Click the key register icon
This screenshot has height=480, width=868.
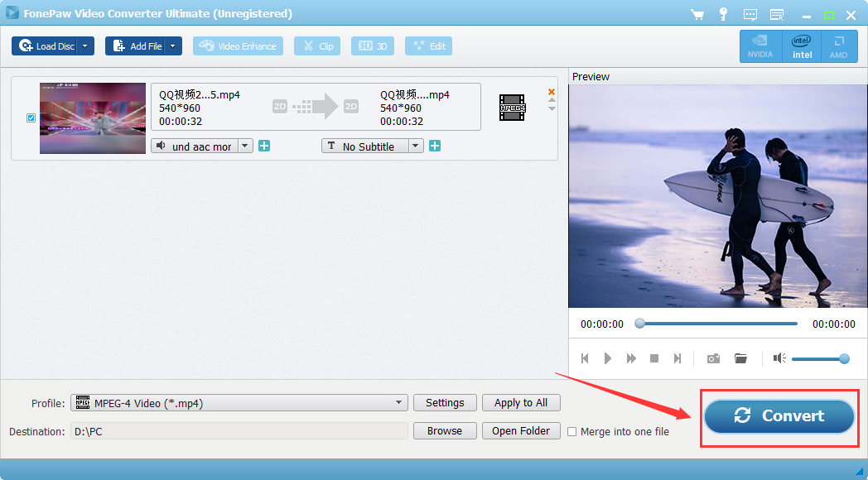[x=723, y=15]
